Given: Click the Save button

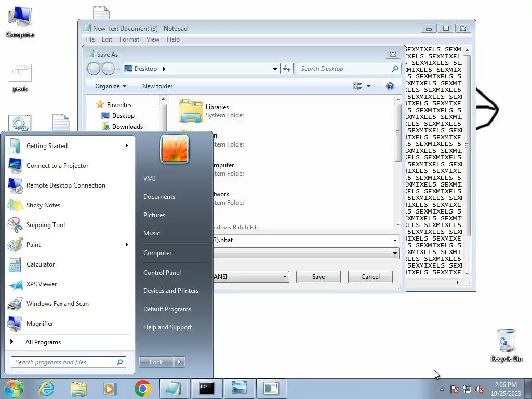Looking at the screenshot, I should point(318,277).
